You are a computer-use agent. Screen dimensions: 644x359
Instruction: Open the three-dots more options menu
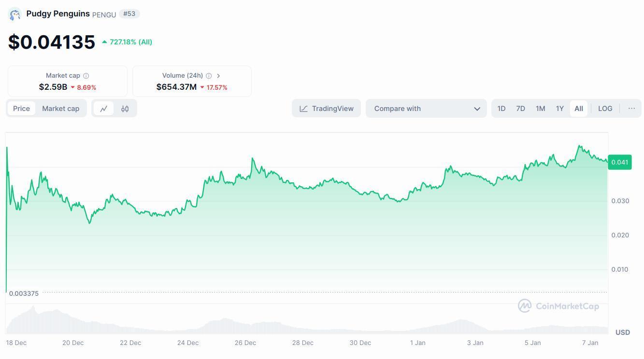coord(631,109)
